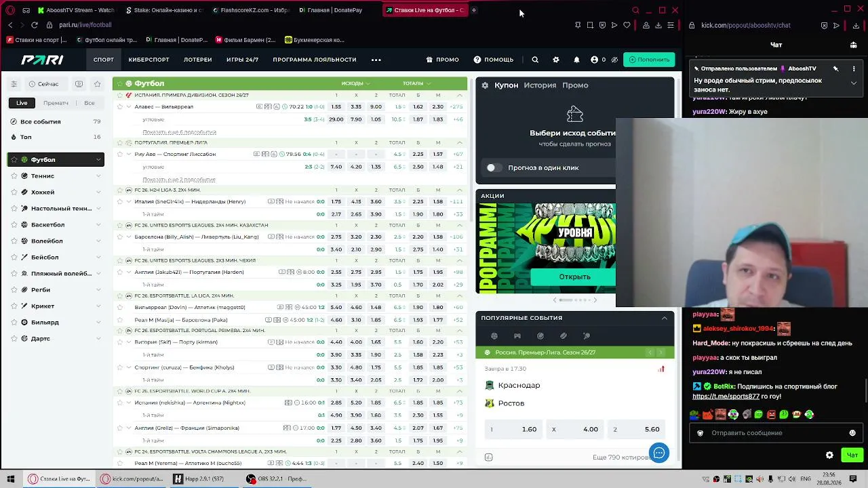Favorite the Футбол header with its star
The height and width of the screenshot is (488, 868).
119,83
